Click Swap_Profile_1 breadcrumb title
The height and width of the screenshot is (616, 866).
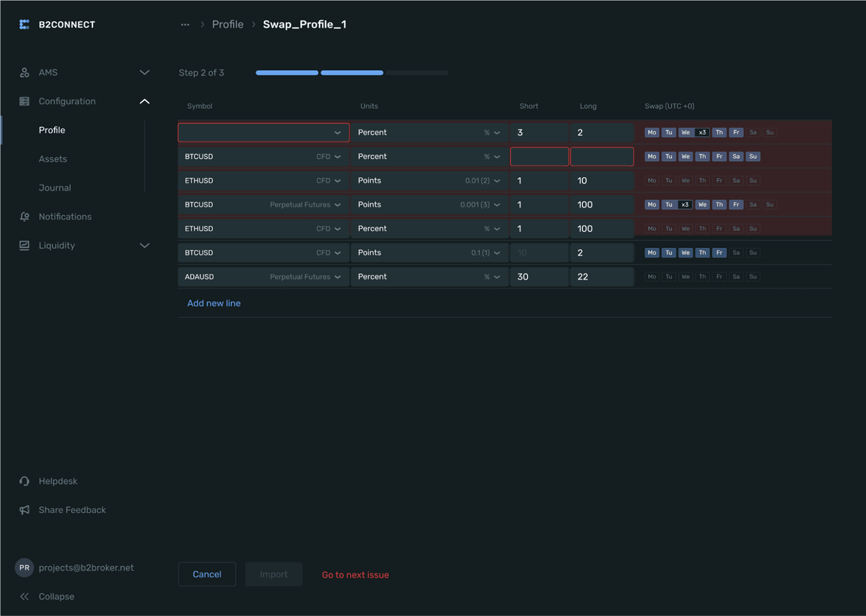[305, 24]
